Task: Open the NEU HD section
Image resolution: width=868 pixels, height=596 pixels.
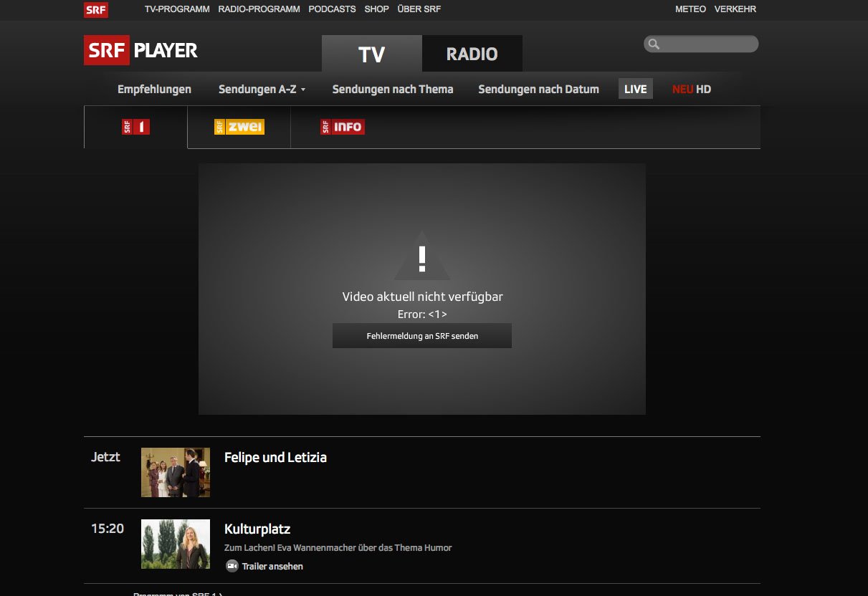Action: [692, 90]
